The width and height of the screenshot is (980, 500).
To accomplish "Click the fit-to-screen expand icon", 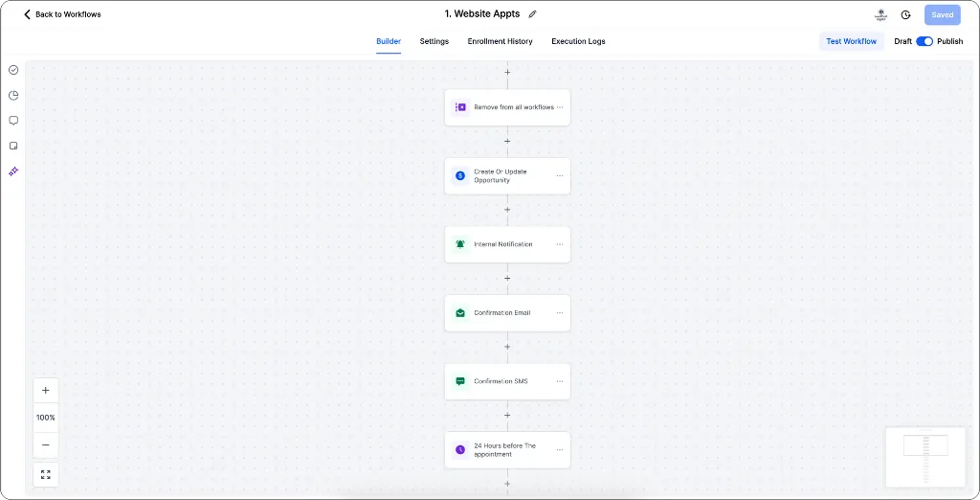I will click(46, 474).
